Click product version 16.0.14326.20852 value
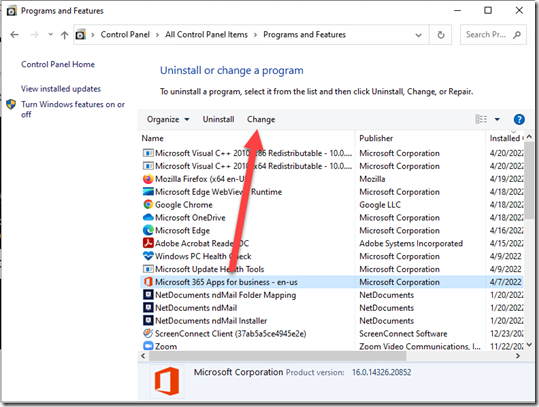Screen dimensions: 539x407 381,372
